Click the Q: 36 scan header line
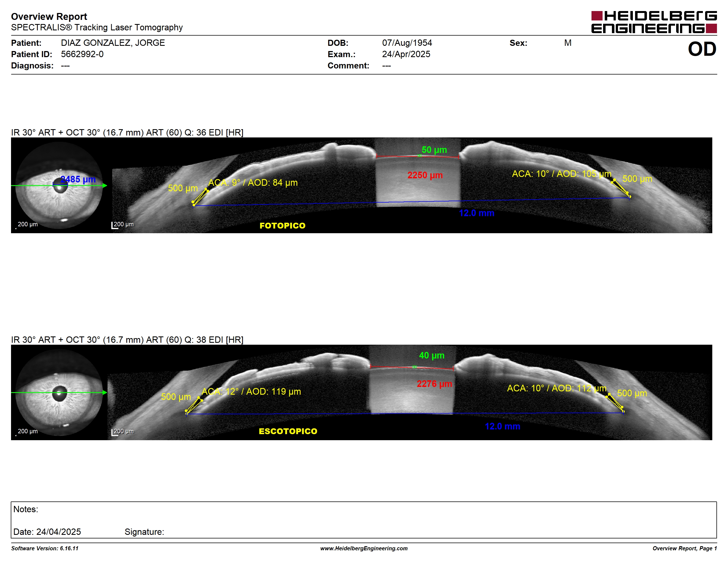Image resolution: width=728 pixels, height=563 pixels. (x=127, y=132)
